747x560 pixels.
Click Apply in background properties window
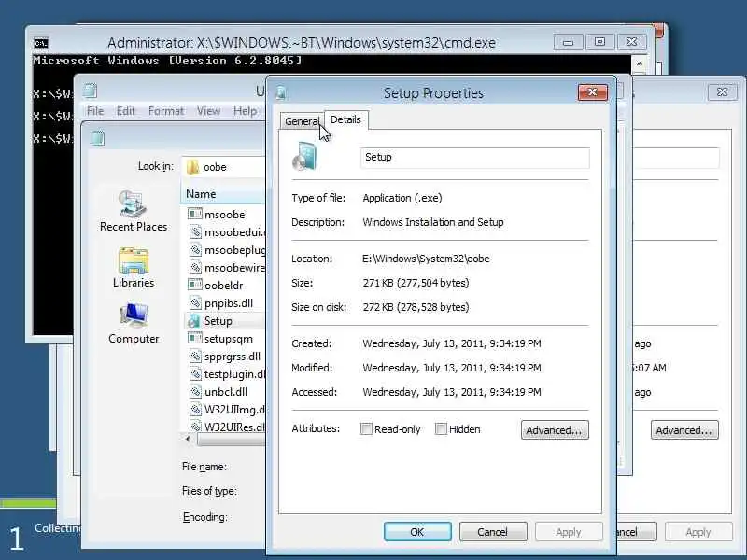(698, 531)
